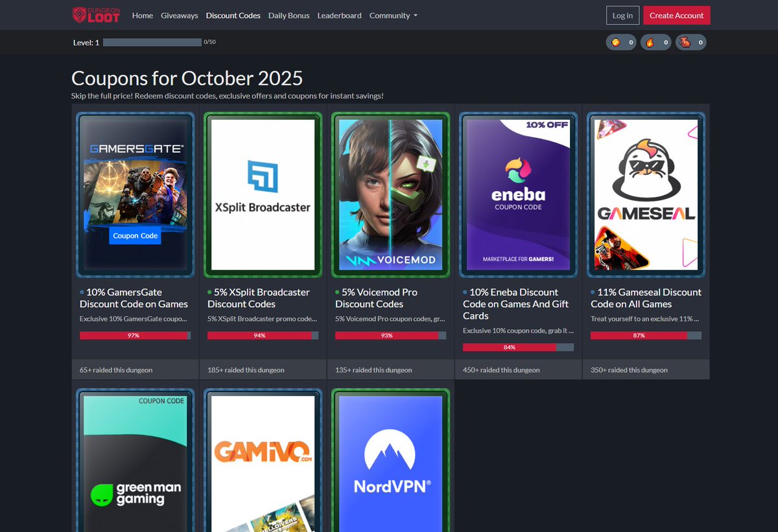Image resolution: width=778 pixels, height=532 pixels.
Task: Click 'Exclusive 10% coupon code, grab it' text
Action: tap(518, 330)
